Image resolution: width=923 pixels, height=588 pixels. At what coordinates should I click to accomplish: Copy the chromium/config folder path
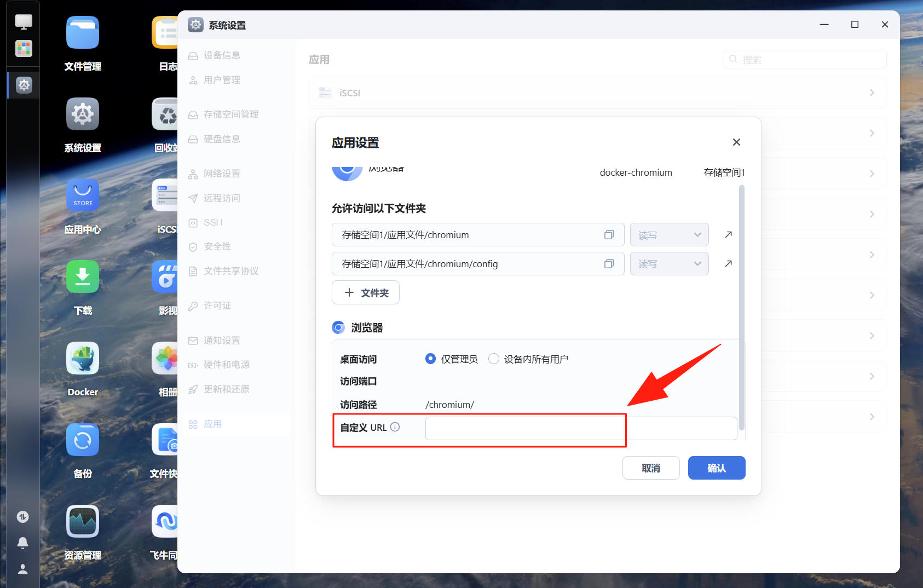pos(609,264)
